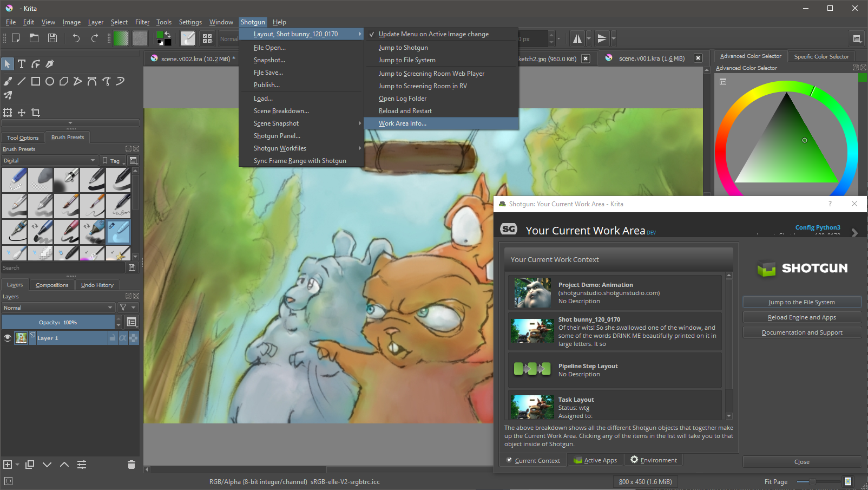
Task: Open the add layer type dropdown arrow
Action: tap(17, 465)
